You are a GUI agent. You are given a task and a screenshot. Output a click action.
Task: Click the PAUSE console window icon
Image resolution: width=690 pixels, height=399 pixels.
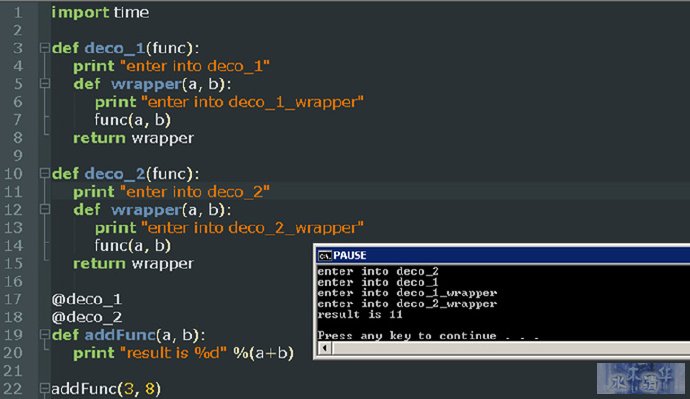325,256
